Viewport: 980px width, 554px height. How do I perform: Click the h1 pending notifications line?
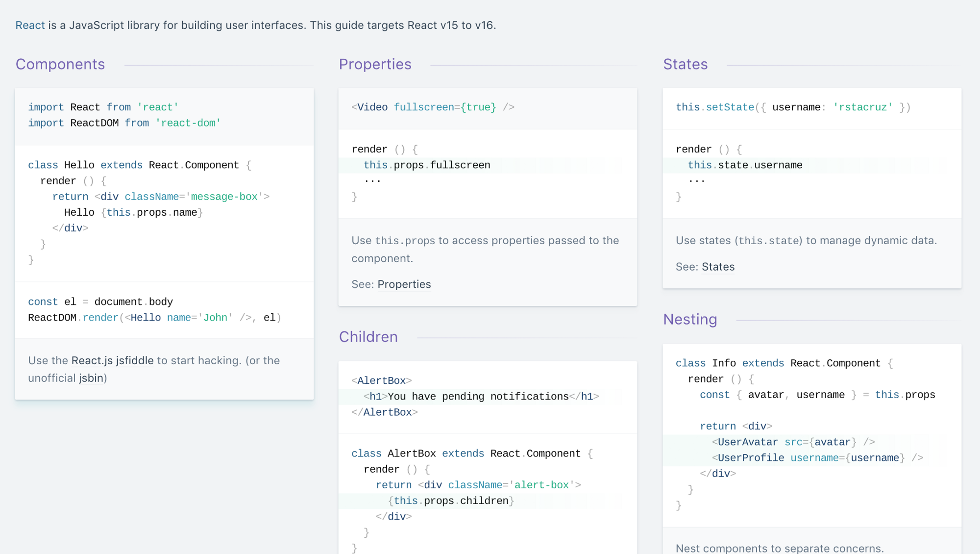point(481,396)
